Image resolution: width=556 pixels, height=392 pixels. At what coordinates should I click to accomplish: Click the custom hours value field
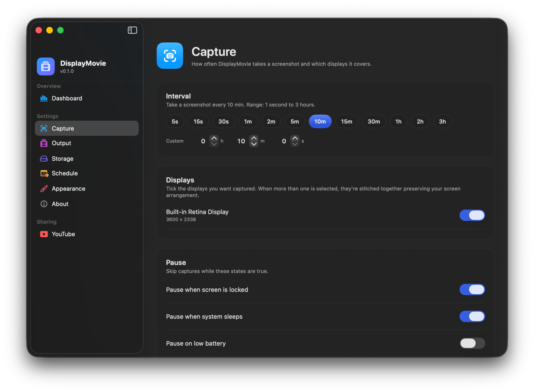(203, 141)
